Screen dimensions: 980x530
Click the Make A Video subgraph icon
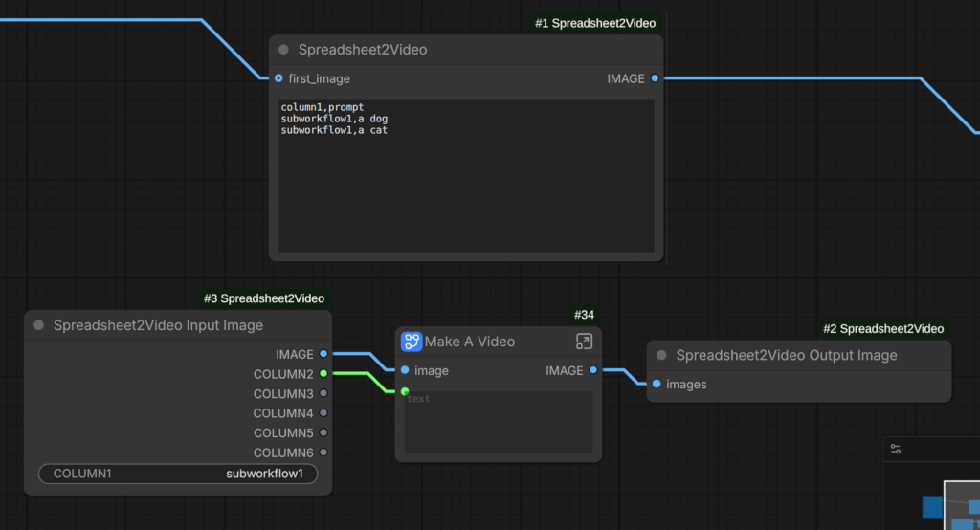pos(412,342)
